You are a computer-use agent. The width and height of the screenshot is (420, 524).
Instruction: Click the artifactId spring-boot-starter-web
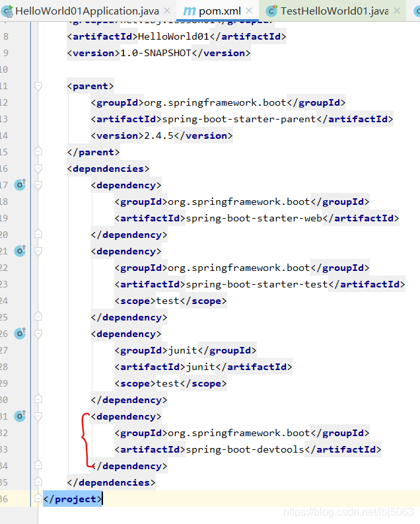[x=254, y=218]
